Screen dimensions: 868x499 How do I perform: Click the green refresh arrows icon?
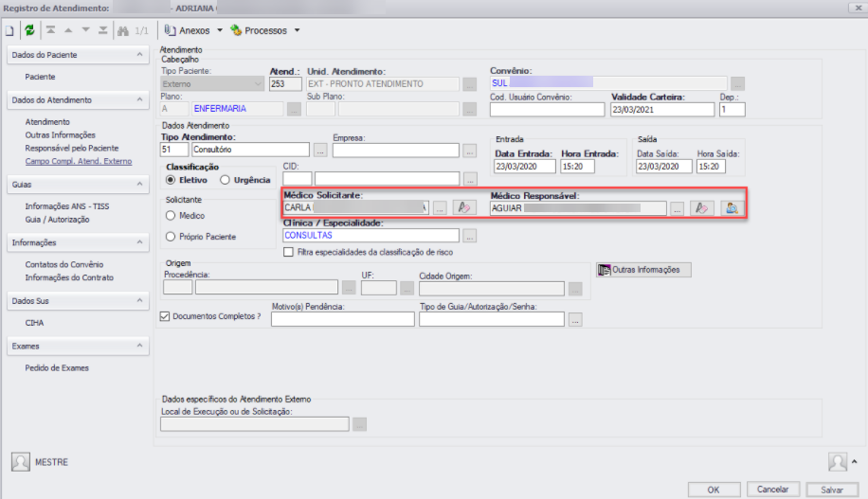[x=30, y=30]
